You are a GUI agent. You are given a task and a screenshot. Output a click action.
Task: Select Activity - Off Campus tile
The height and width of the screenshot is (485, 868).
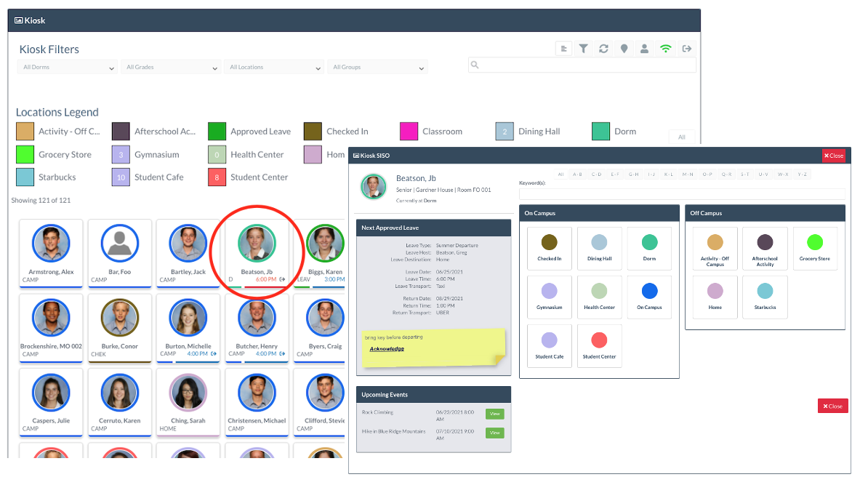pos(715,248)
